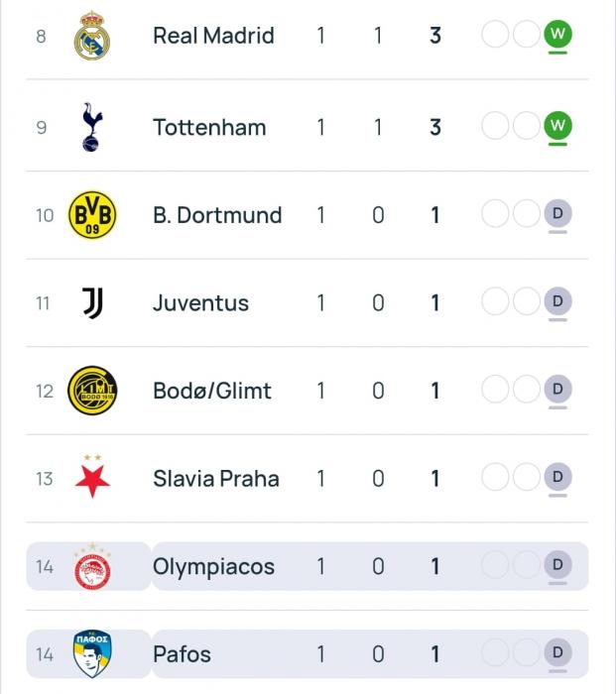This screenshot has width=616, height=694.
Task: Open the Real Madrid team name
Action: point(213,36)
